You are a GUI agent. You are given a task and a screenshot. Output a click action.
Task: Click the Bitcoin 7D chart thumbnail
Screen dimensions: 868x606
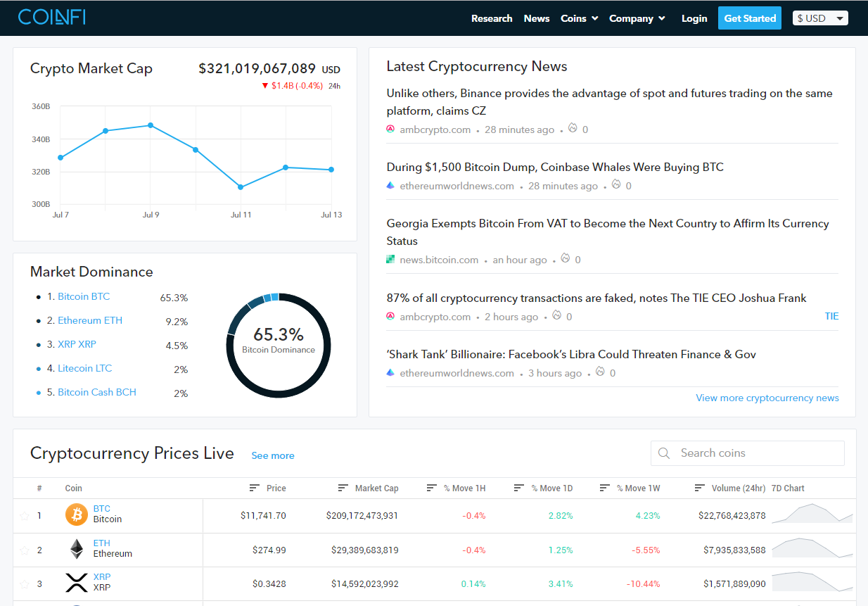coord(812,514)
